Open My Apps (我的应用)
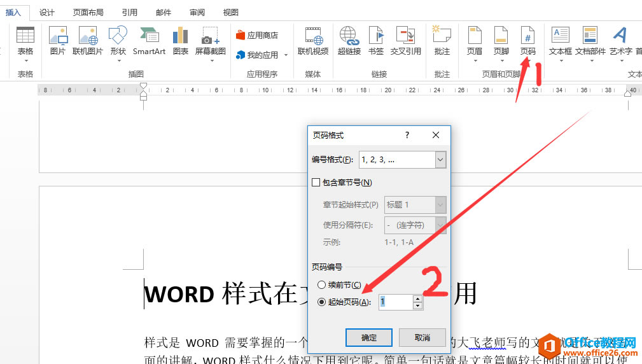 click(258, 55)
